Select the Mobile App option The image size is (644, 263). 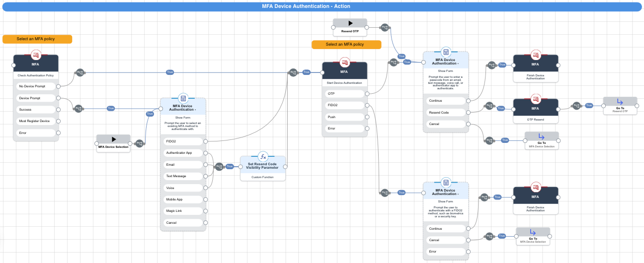183,199
